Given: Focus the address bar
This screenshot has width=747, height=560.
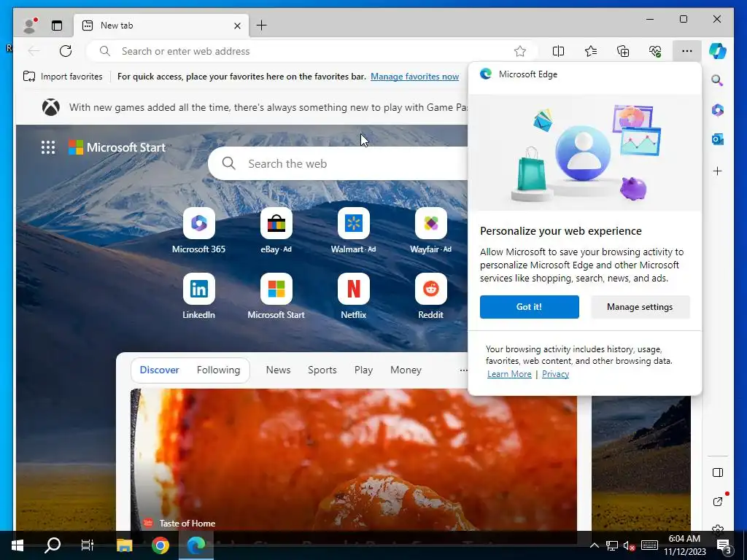Looking at the screenshot, I should pos(312,51).
